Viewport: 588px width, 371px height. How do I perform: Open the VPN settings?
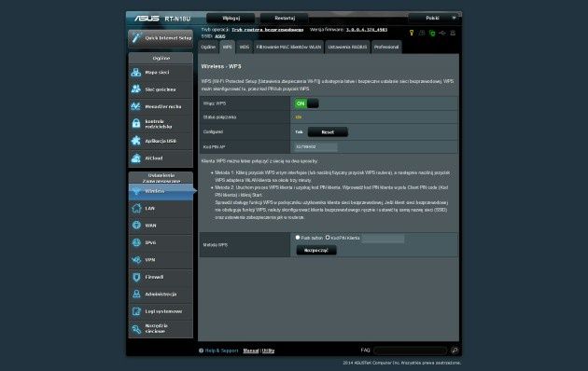pyautogui.click(x=161, y=260)
